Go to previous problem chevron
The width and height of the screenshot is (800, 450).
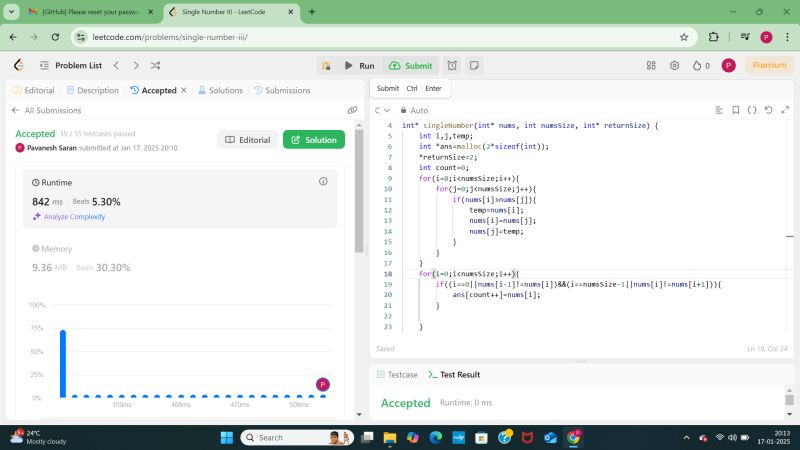(x=116, y=65)
